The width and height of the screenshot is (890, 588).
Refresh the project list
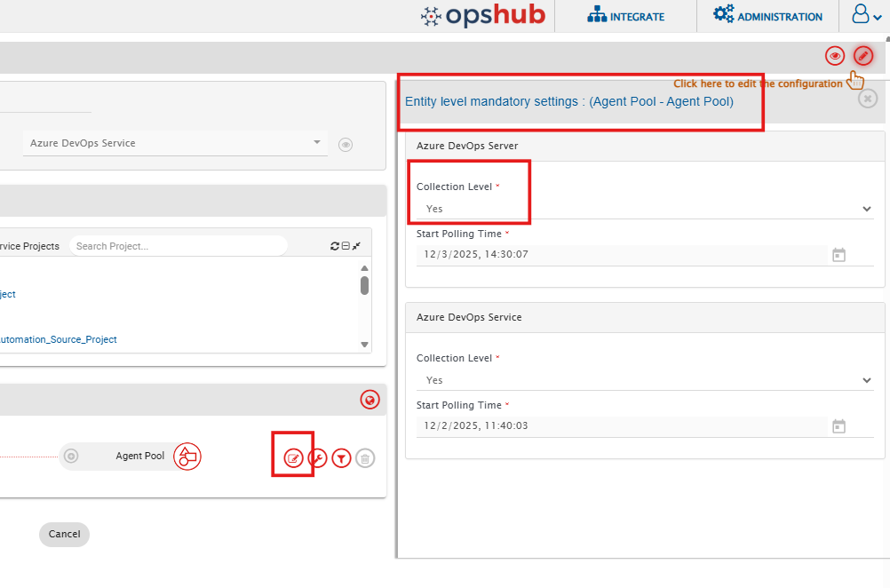335,246
